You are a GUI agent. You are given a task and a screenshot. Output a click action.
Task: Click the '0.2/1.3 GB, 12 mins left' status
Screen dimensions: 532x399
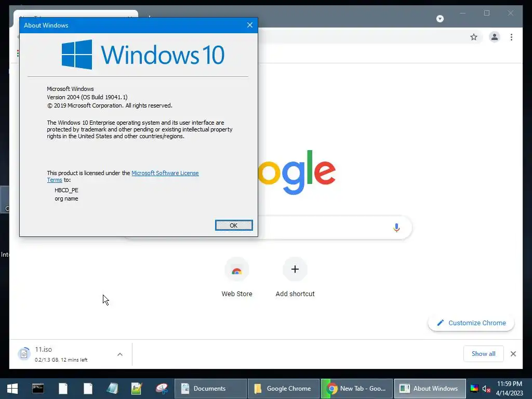point(61,360)
